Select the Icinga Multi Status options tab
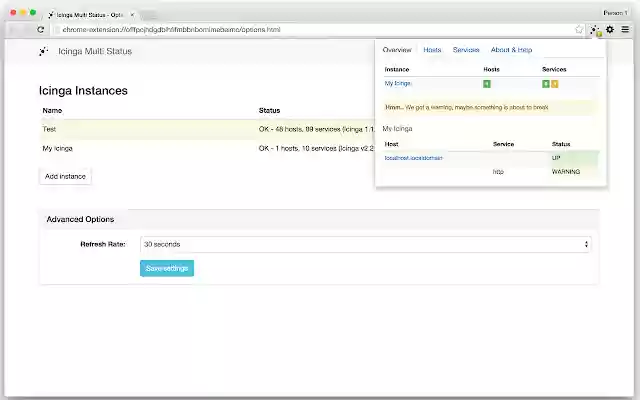The image size is (640, 400). pyautogui.click(x=89, y=15)
